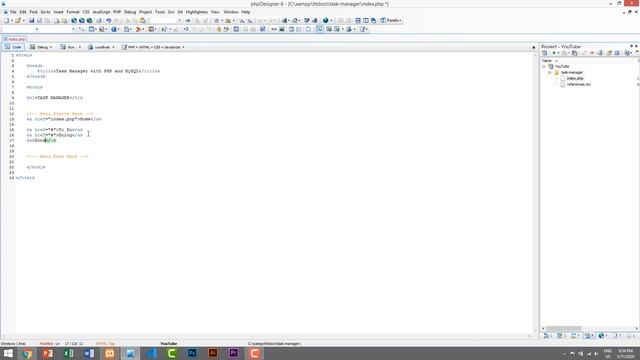Click the blue globe icon before Panels
This screenshot has width=640, height=360.
(325, 20)
